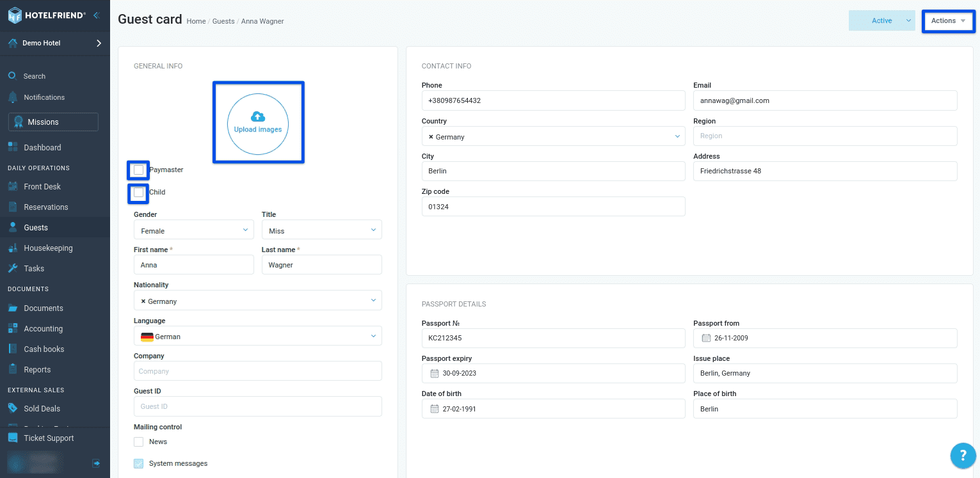Open the Title dropdown
Screen dimensions: 980x478
[x=322, y=230]
